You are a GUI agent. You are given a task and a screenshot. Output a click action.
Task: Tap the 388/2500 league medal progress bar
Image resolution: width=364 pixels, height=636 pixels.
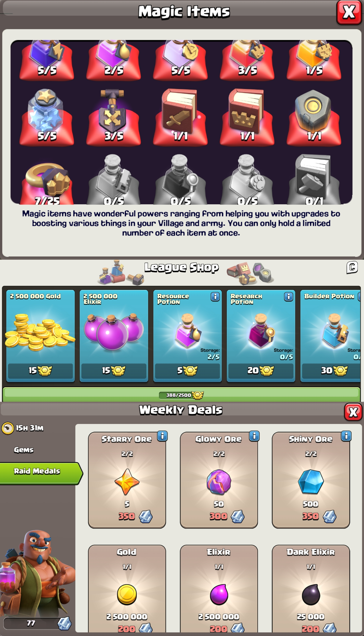[182, 395]
